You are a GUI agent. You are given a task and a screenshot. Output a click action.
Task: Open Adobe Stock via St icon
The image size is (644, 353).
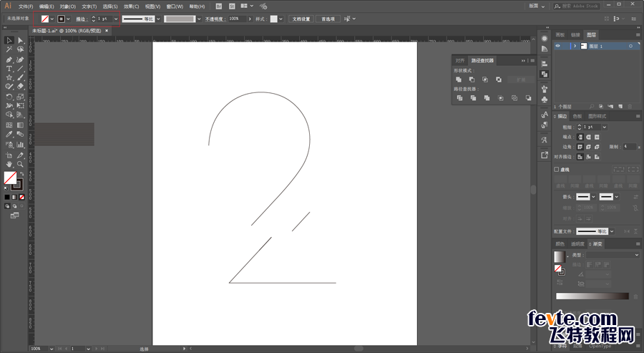pos(232,6)
